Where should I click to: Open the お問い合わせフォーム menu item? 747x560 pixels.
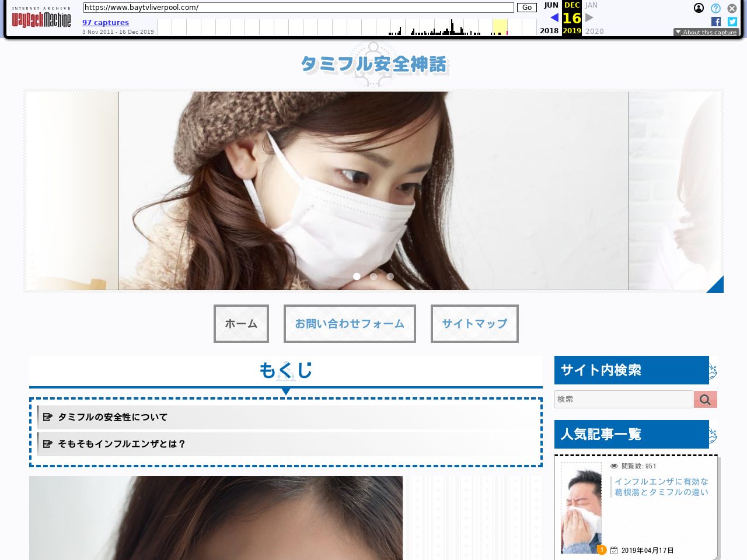pos(350,324)
